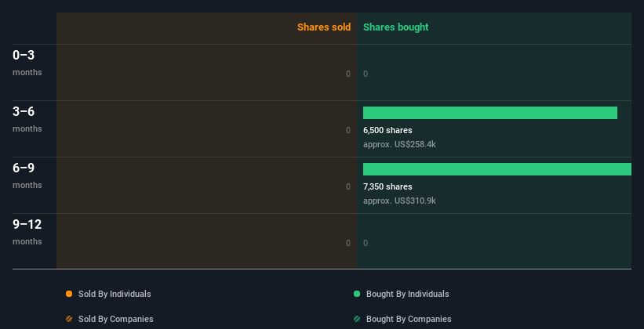Toggle the Bought By Companies legend label
644x329 pixels.
(409, 319)
